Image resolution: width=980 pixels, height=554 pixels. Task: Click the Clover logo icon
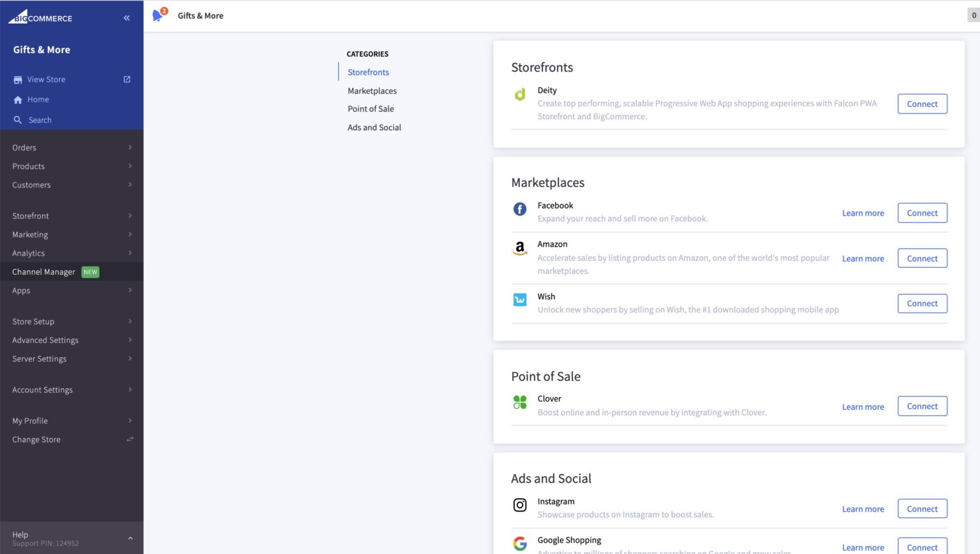(520, 402)
